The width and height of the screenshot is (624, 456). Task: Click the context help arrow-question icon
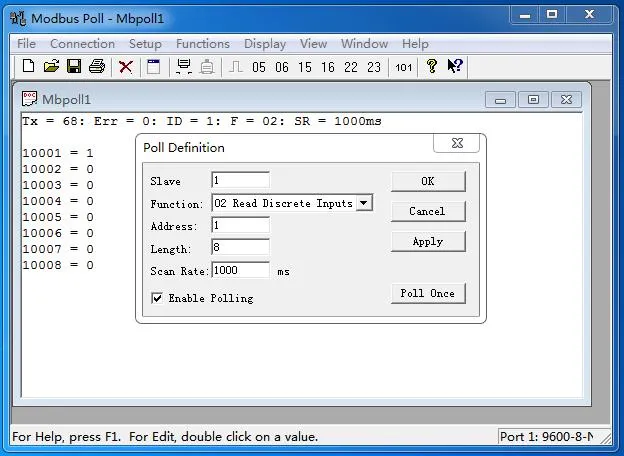click(455, 66)
